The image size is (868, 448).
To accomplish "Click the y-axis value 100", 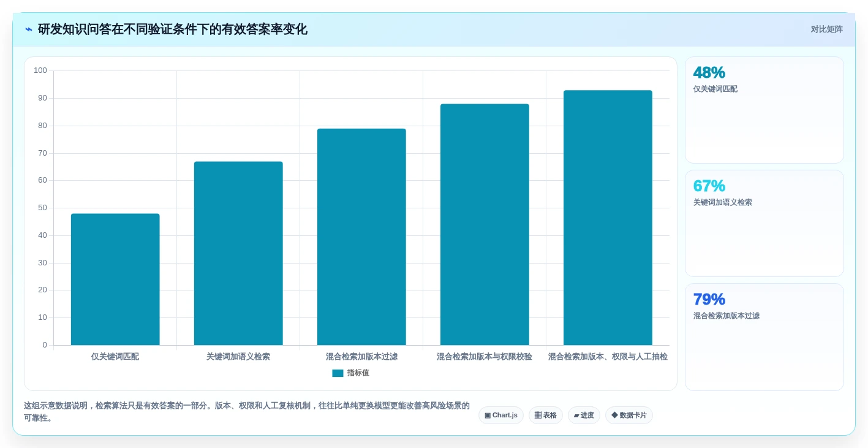I will (40, 70).
